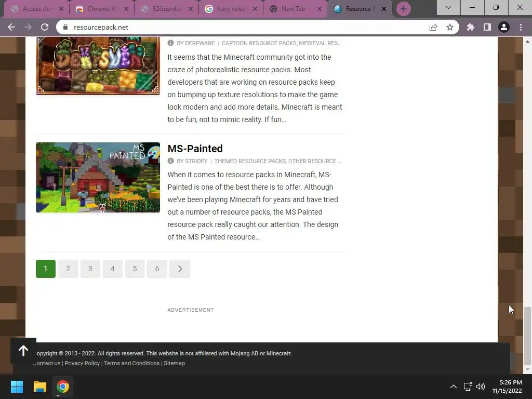532x399 pixels.
Task: Close the Google search tab
Action: 255,9
